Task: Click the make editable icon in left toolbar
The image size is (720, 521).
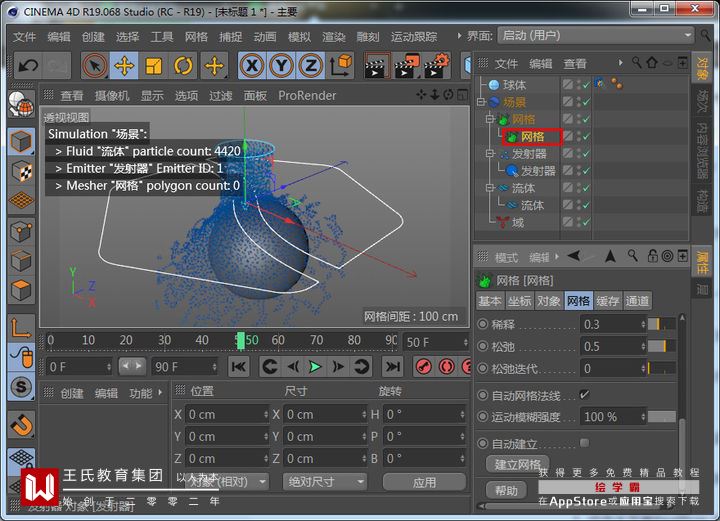Action: coord(21,104)
